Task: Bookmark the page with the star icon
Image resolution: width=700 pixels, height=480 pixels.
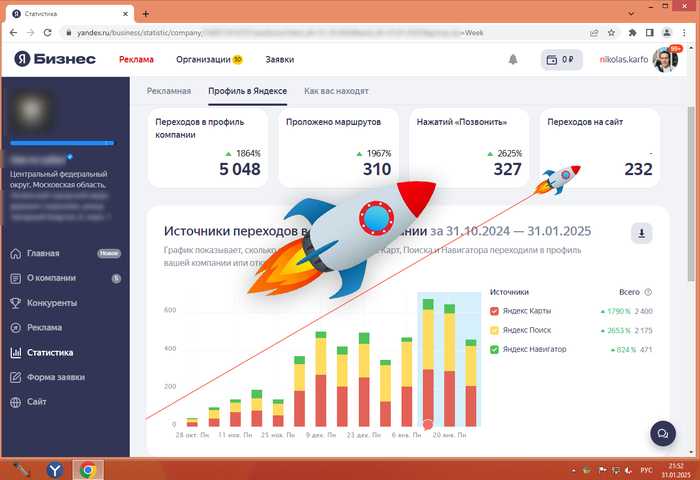Action: coord(612,33)
